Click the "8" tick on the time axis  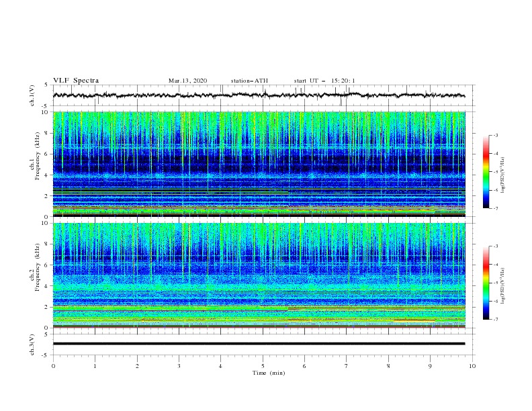388,366
